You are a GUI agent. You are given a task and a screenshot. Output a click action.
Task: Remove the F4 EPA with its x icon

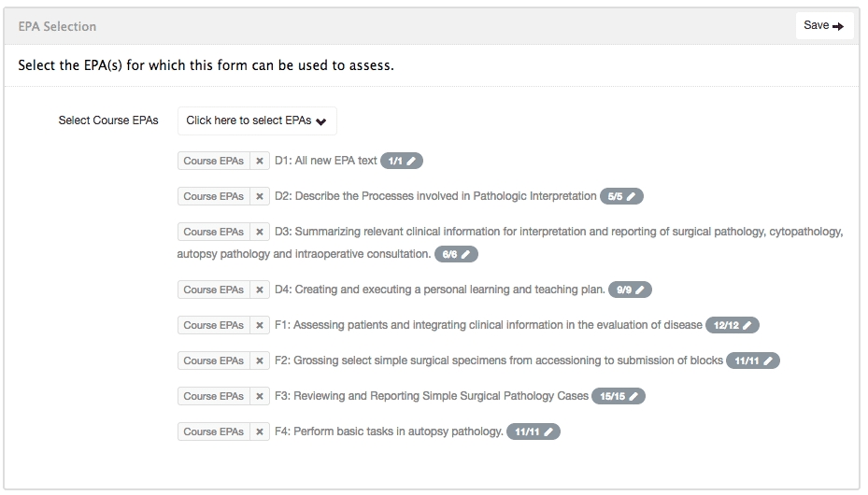(260, 431)
